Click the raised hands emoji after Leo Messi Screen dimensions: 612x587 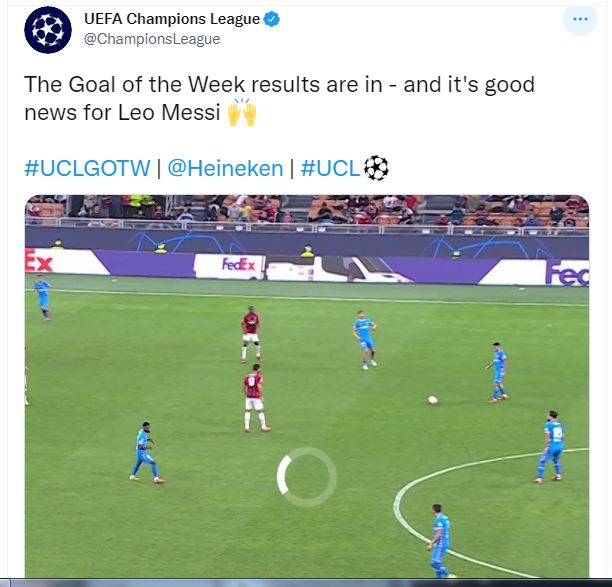[x=242, y=112]
